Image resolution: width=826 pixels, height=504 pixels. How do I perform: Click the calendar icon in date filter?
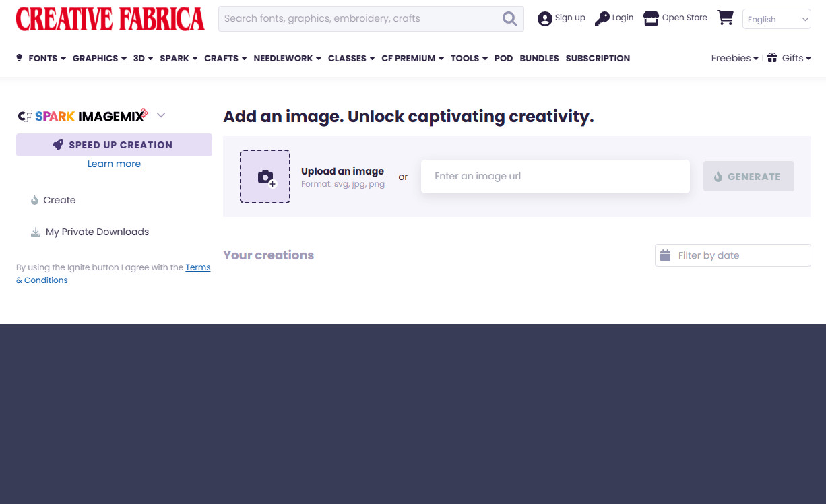(666, 255)
